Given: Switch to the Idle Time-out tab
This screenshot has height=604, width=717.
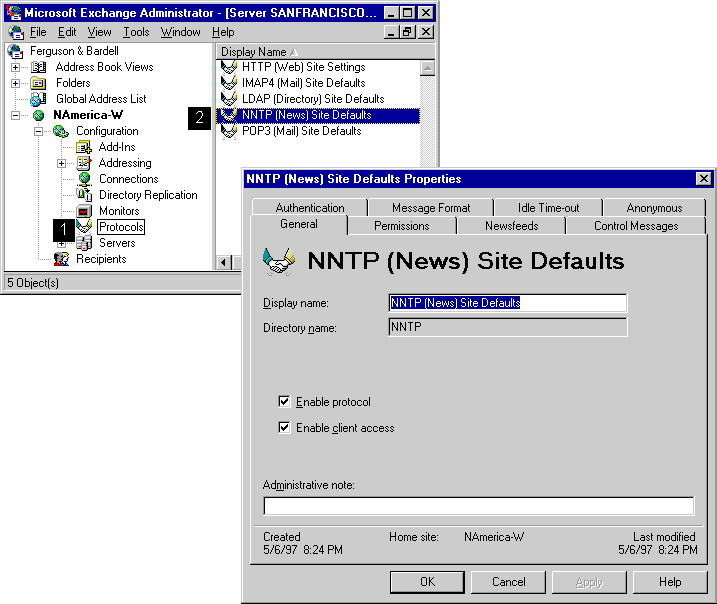Looking at the screenshot, I should click(x=548, y=208).
